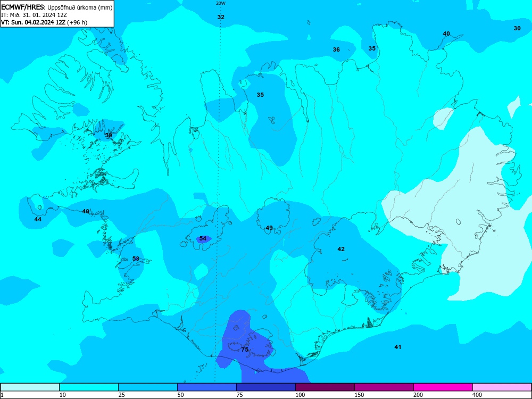This screenshot has height=399, width=532.
Task: Click the precipitation value 39 on the map
Action: coord(108,135)
